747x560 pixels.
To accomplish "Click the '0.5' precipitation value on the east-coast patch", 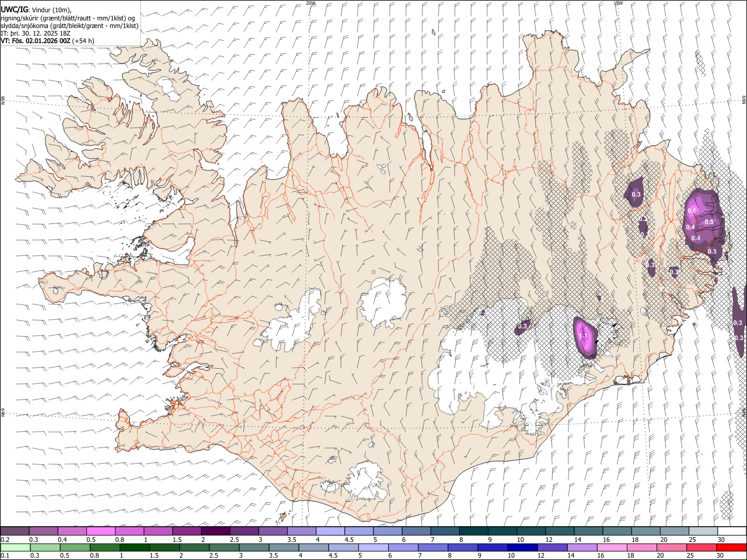I will pyautogui.click(x=710, y=222).
